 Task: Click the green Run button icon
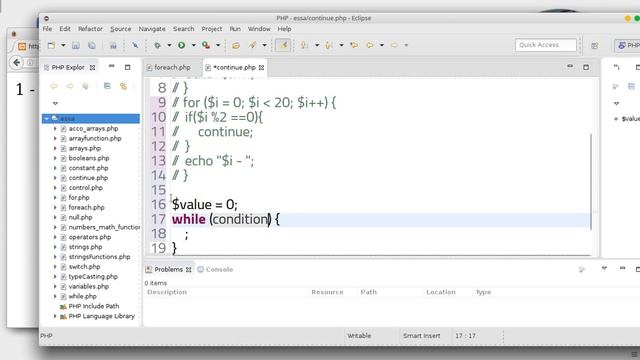(182, 45)
